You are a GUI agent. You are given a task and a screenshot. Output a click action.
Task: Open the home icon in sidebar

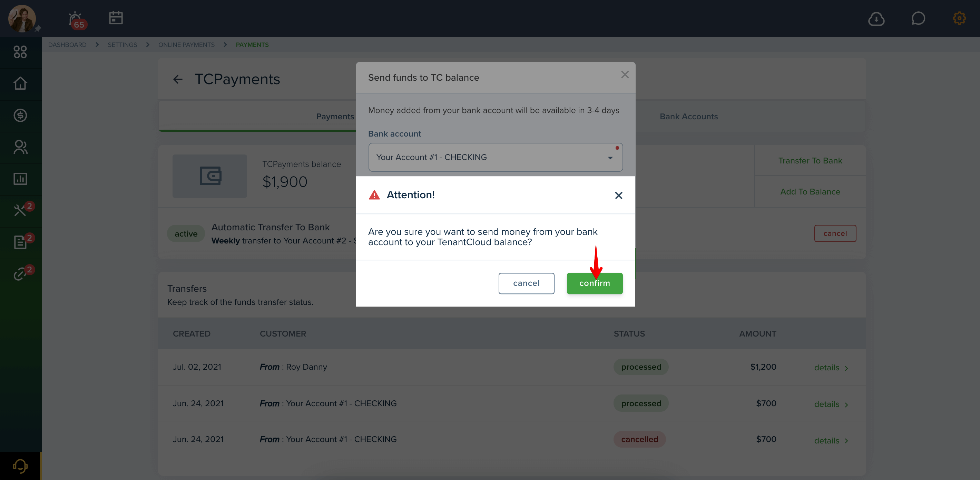point(20,83)
